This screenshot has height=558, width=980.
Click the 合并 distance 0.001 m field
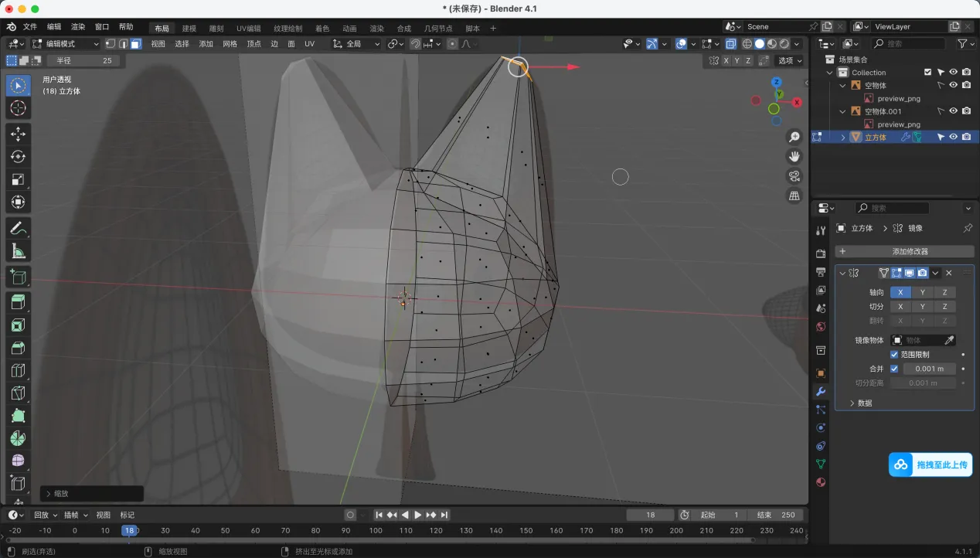[x=929, y=369]
